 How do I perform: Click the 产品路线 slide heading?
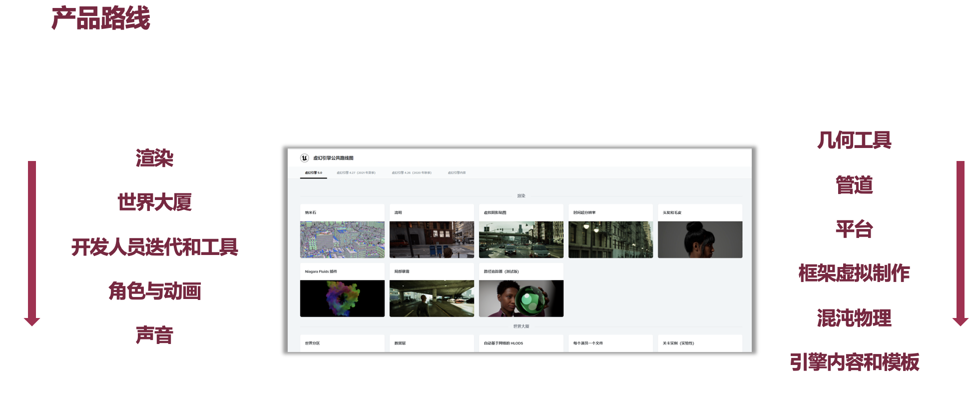pos(101,18)
